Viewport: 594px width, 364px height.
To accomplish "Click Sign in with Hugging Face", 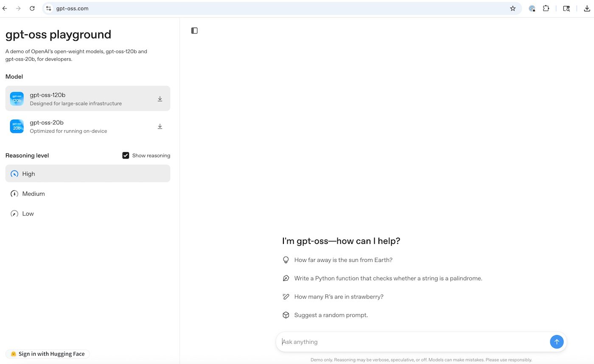I will (x=47, y=353).
